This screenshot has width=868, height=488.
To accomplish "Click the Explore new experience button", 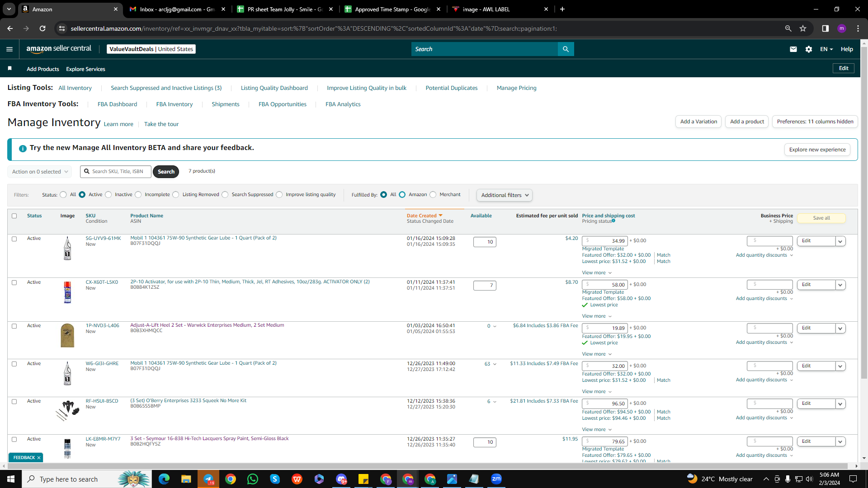I will coord(817,150).
